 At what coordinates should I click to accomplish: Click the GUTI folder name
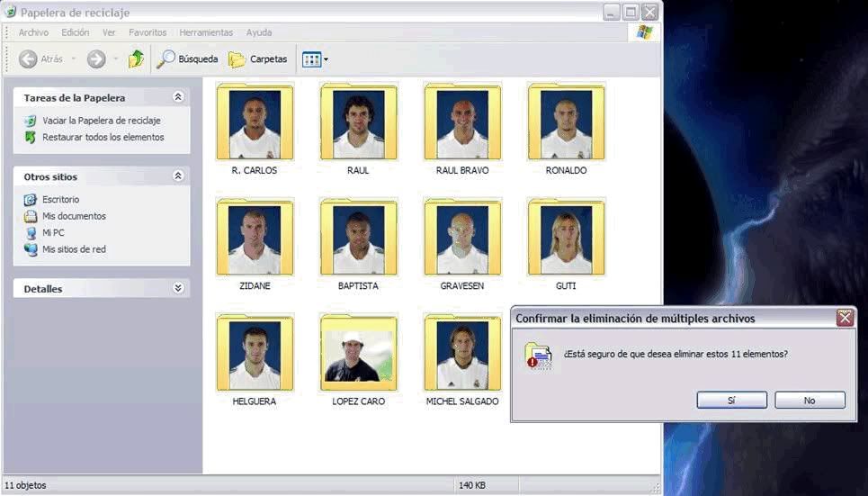pyautogui.click(x=566, y=286)
